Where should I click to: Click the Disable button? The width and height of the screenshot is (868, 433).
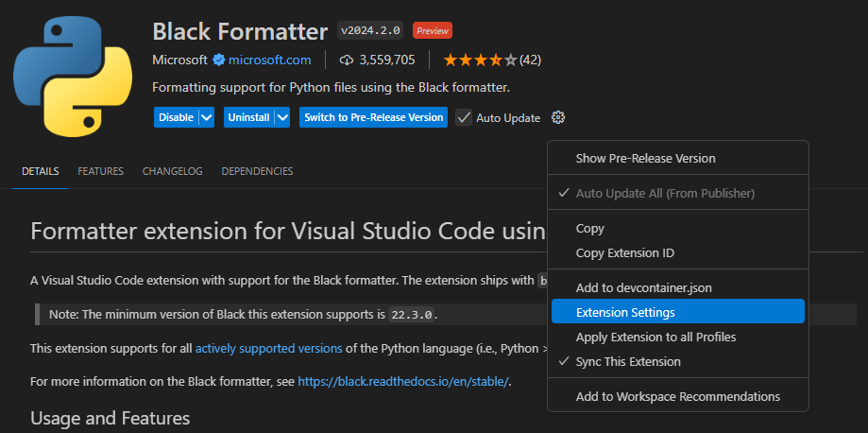pos(176,117)
